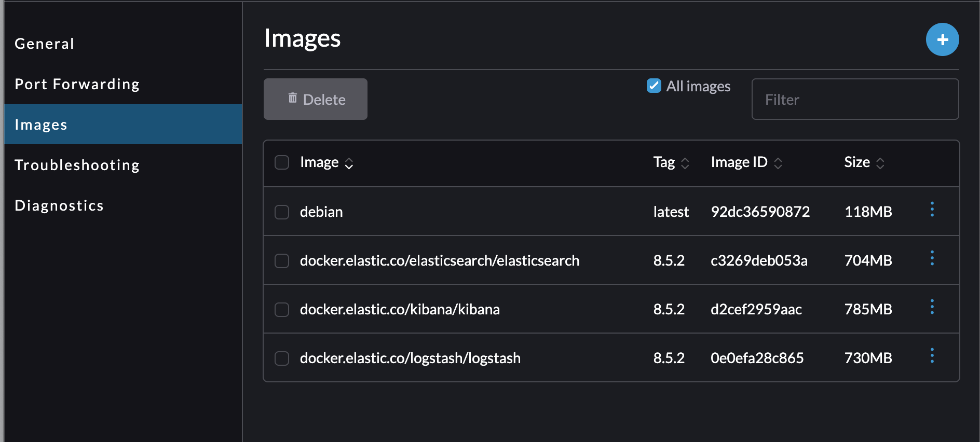The image size is (980, 442).
Task: Sort table by Tag column
Action: (x=671, y=162)
